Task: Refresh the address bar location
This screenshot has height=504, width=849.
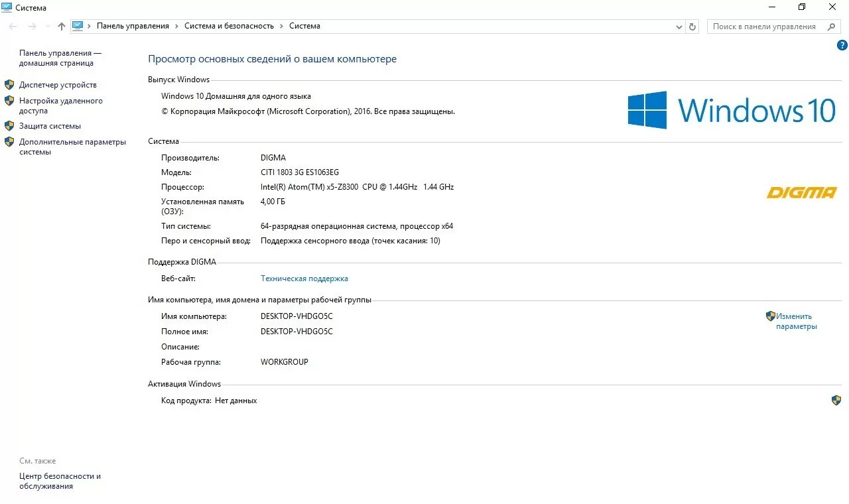Action: 692,27
